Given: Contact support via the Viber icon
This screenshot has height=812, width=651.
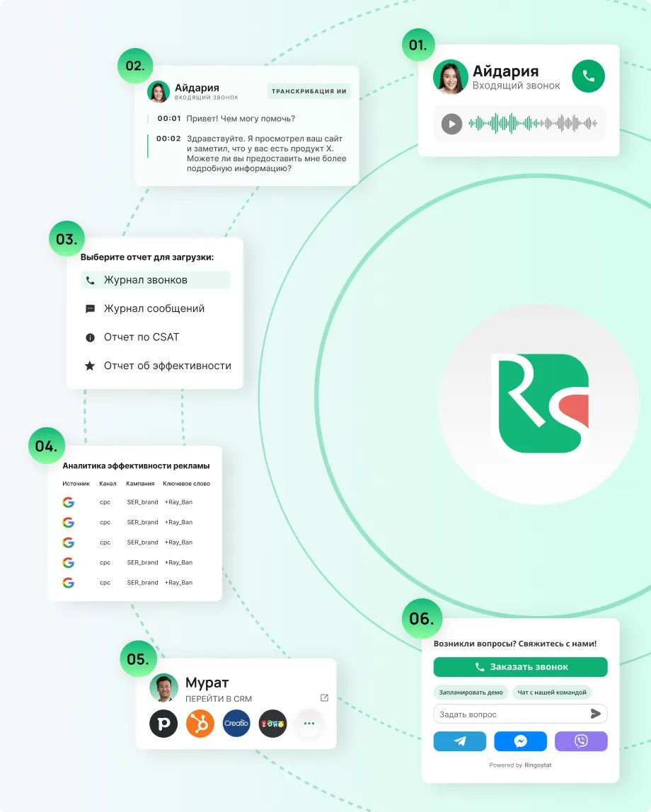Looking at the screenshot, I should click(581, 741).
